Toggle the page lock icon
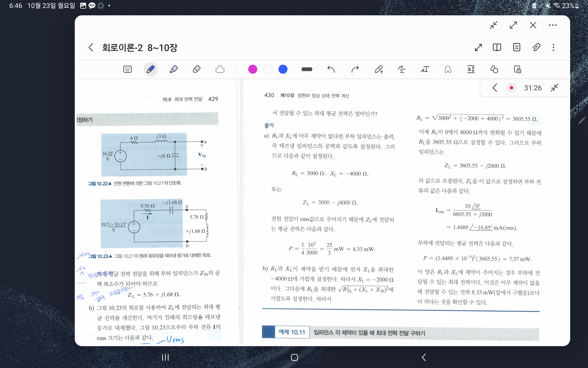Viewport: 588px width, 368px height. [x=517, y=69]
